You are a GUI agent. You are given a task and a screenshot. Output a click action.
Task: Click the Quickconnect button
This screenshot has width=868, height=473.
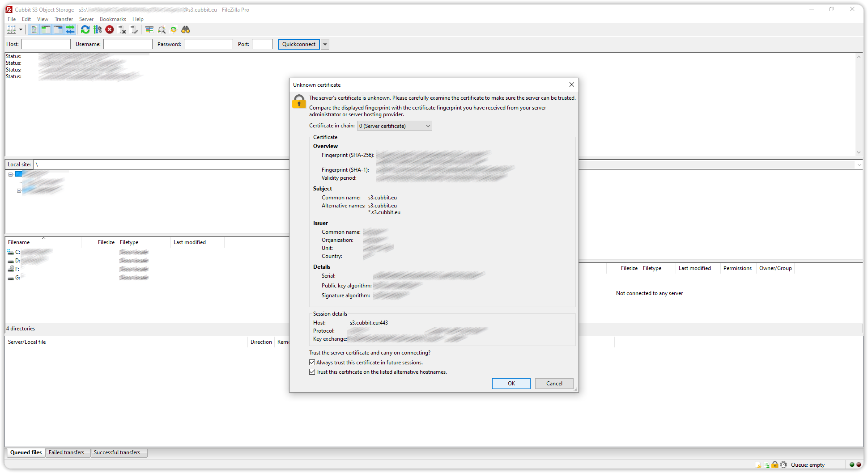pyautogui.click(x=299, y=44)
